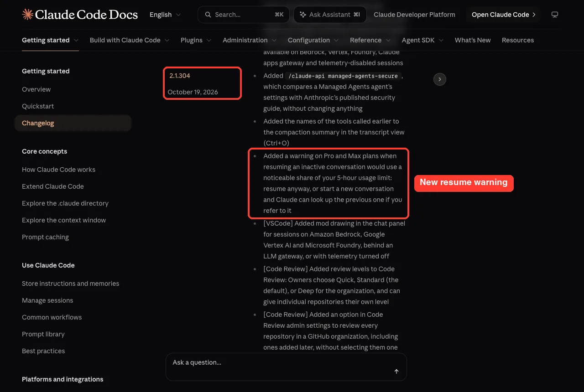This screenshot has width=584, height=392.
Task: Expand the Build with Claude Code menu
Action: tap(130, 40)
